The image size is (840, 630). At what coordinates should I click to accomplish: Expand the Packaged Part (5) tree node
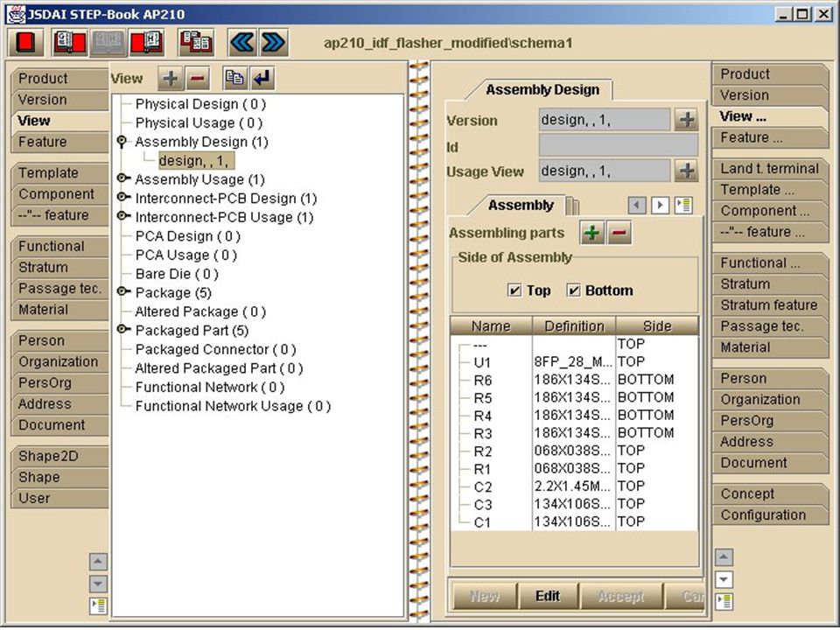(x=123, y=329)
